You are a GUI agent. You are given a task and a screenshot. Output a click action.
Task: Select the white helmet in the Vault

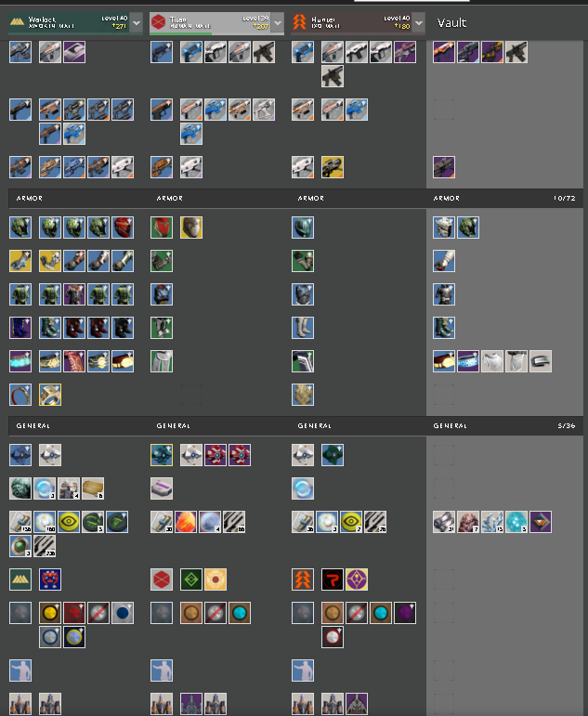point(444,228)
